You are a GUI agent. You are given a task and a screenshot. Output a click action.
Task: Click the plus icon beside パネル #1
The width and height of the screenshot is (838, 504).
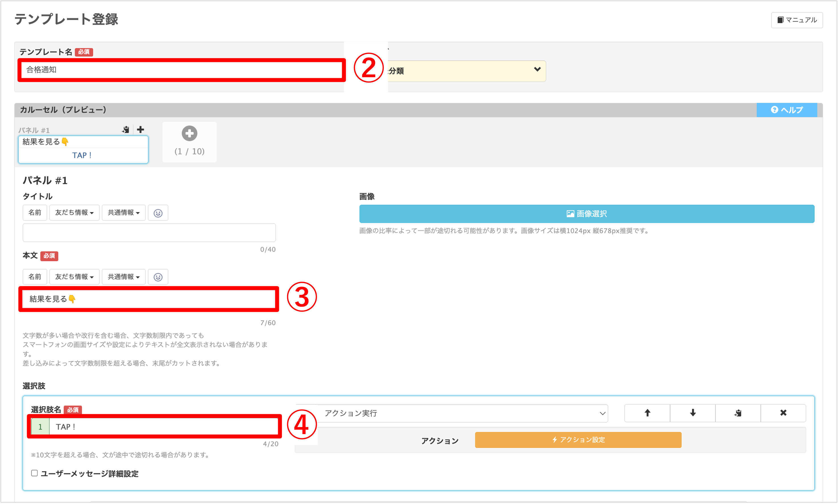141,129
